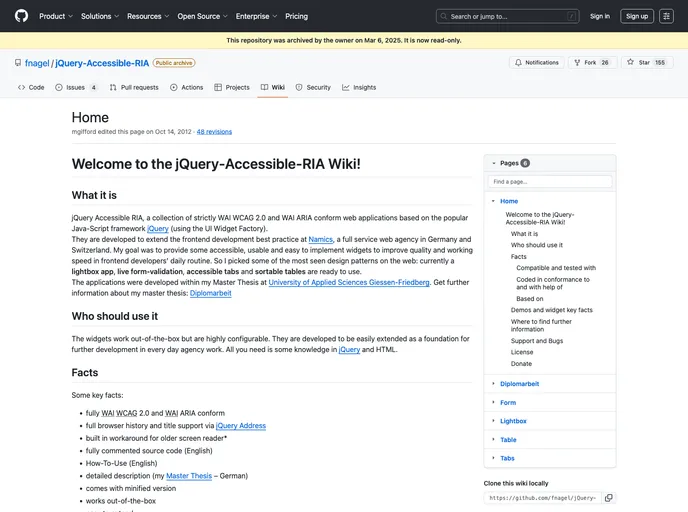Screen dimensions: 688x512
Task: Switch to the Security tab
Action: pos(313,87)
